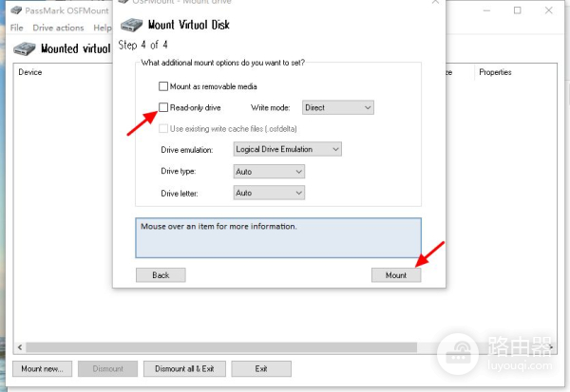Click the 'Drive letter:' label
570x392 pixels.
(x=180, y=194)
